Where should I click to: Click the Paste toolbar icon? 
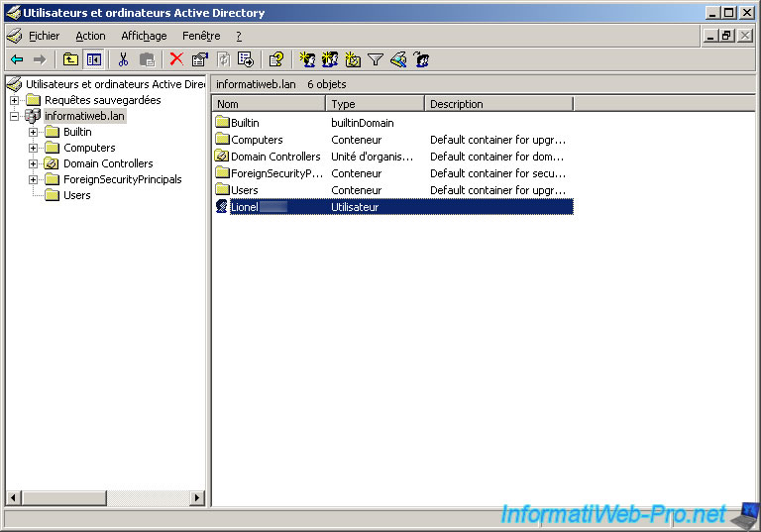click(147, 59)
